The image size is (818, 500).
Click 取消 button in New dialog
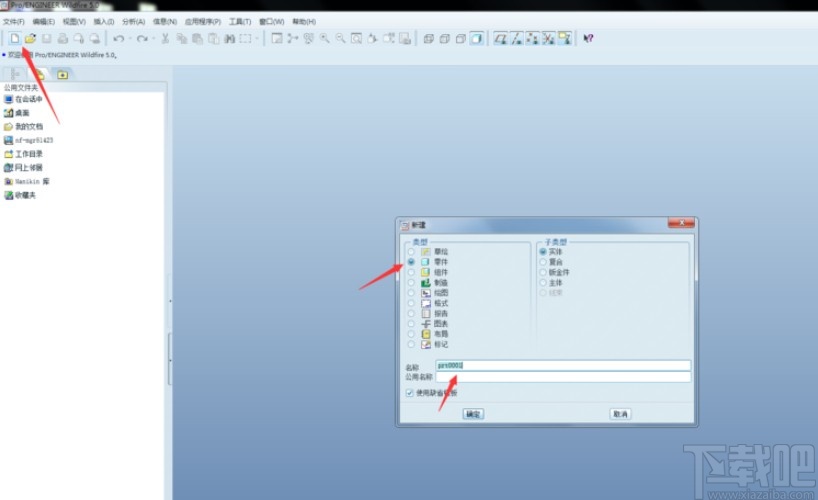620,414
